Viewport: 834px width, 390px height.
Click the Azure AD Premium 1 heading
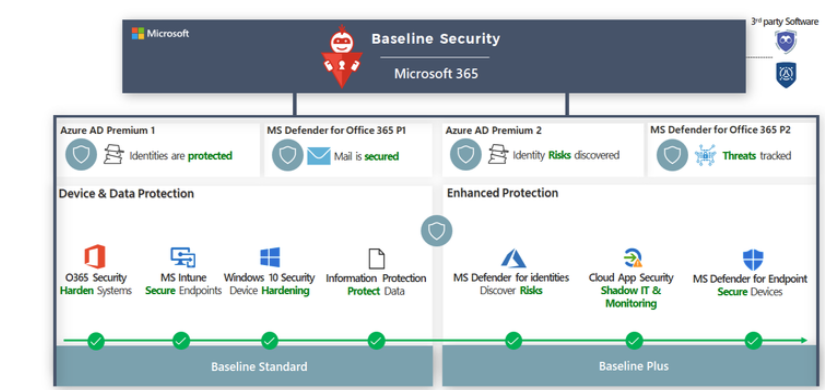(108, 130)
